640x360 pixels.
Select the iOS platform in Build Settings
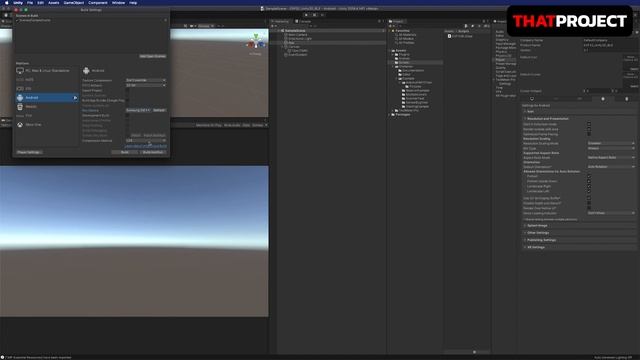[47, 89]
